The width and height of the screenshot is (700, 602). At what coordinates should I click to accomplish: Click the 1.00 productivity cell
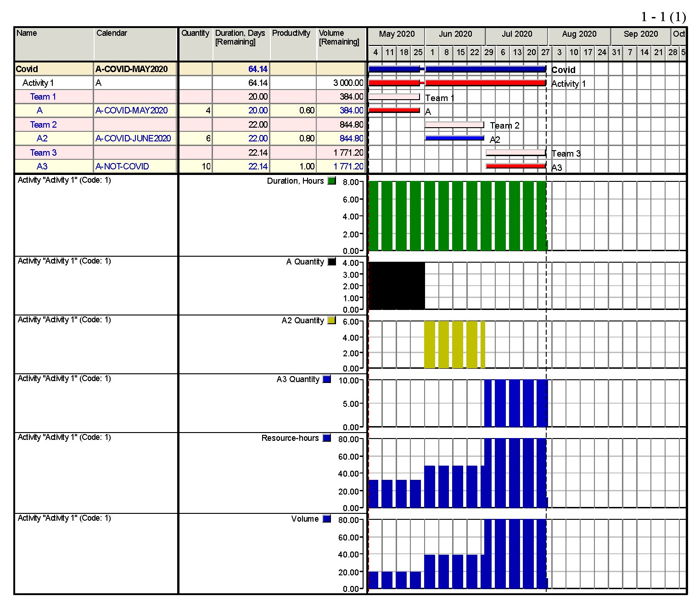(x=293, y=167)
